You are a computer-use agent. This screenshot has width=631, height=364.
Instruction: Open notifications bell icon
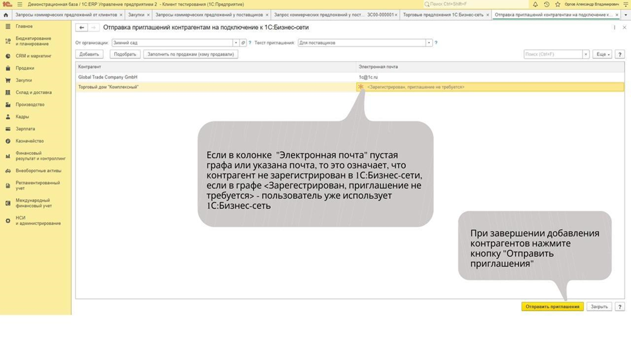535,4
